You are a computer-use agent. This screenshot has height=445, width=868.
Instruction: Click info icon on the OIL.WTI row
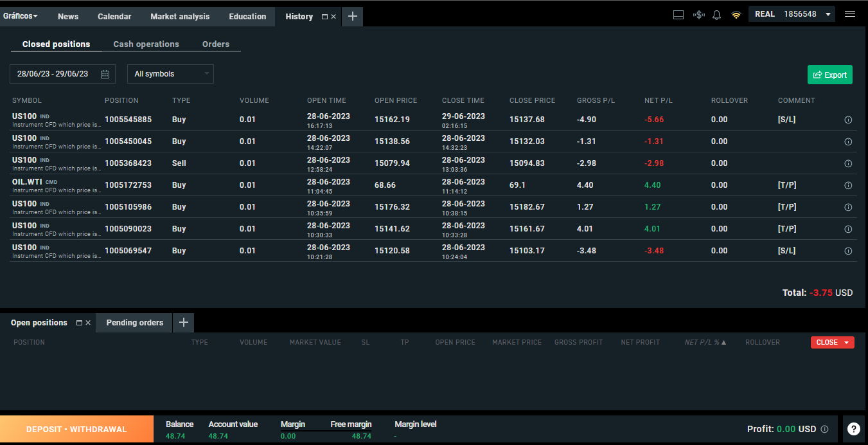(x=848, y=185)
